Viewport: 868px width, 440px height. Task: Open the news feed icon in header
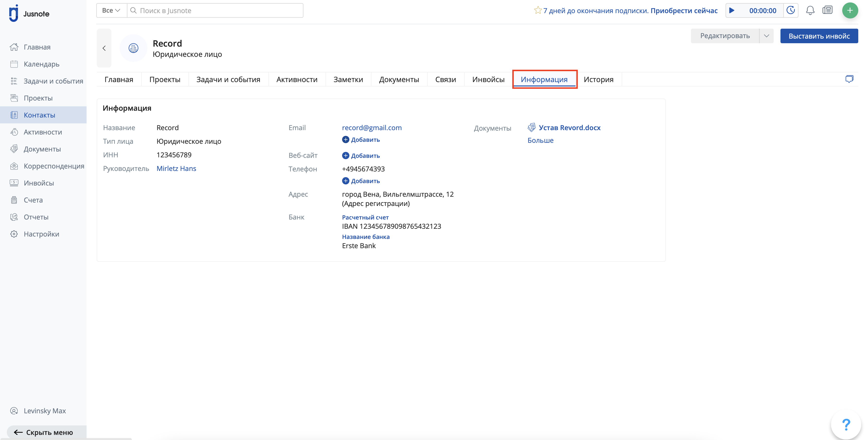click(827, 10)
